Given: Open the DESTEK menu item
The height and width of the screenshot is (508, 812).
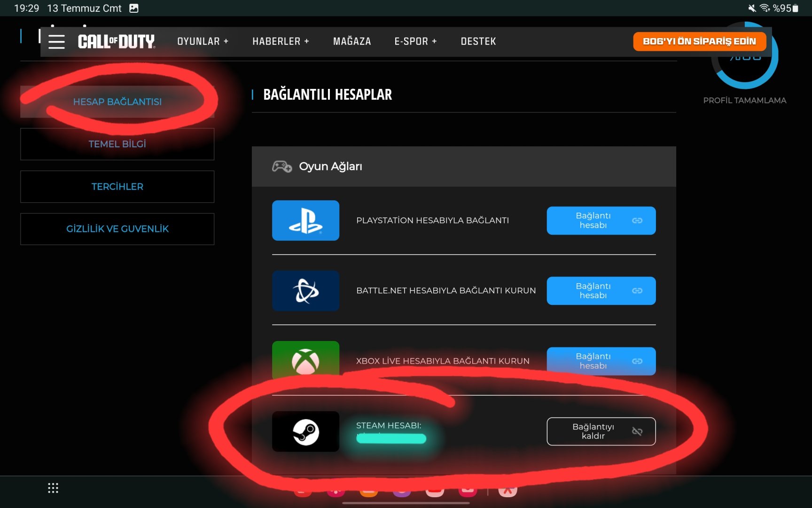Looking at the screenshot, I should pyautogui.click(x=478, y=41).
